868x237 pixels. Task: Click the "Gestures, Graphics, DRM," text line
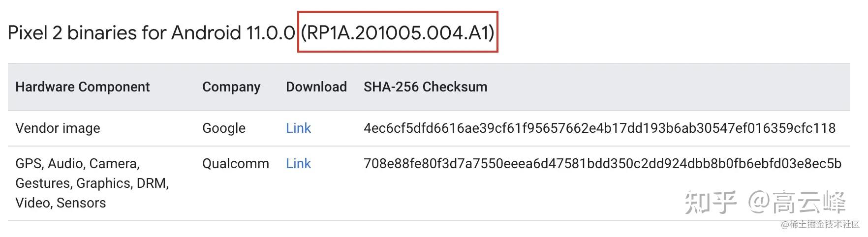(x=92, y=183)
